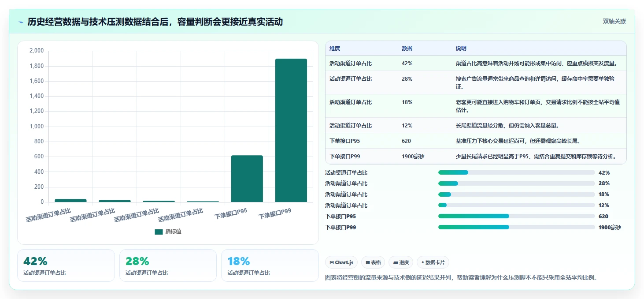The height and width of the screenshot is (299, 644).
Task: Toggle the 指标值 legend swatch
Action: point(159,232)
